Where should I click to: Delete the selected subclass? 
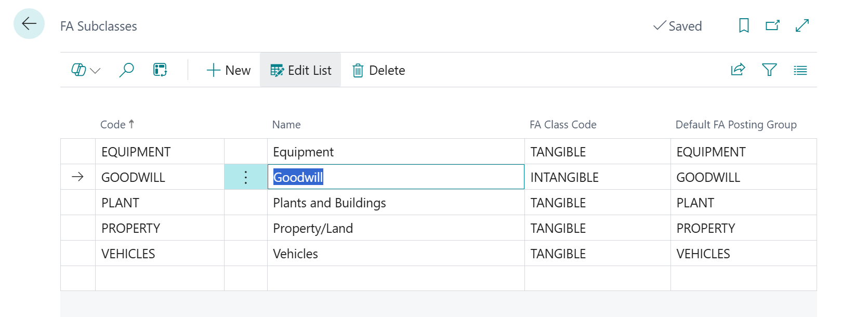click(379, 70)
